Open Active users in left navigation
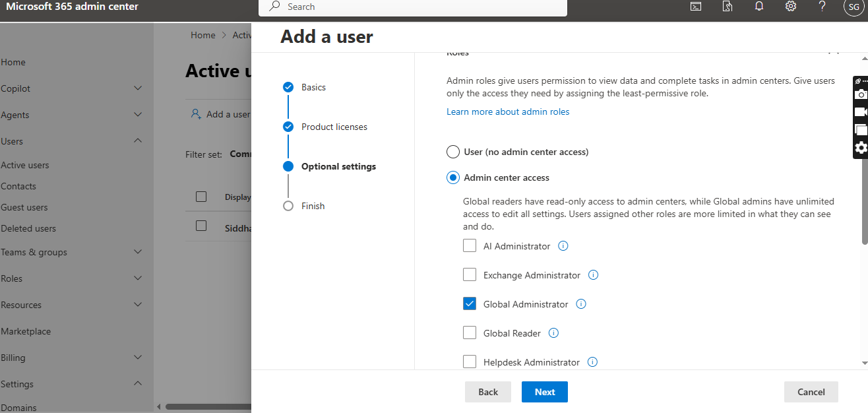This screenshot has height=413, width=868. [x=25, y=165]
